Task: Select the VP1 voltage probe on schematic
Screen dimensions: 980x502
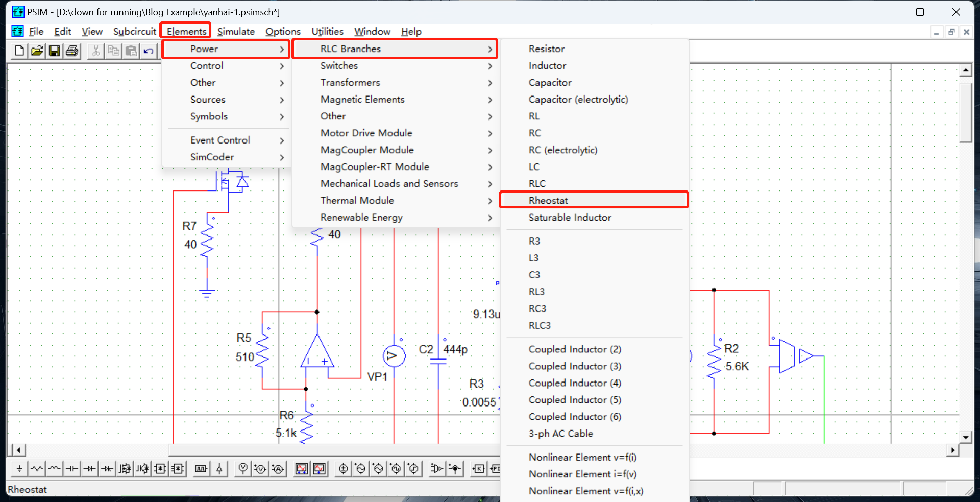Action: [394, 356]
